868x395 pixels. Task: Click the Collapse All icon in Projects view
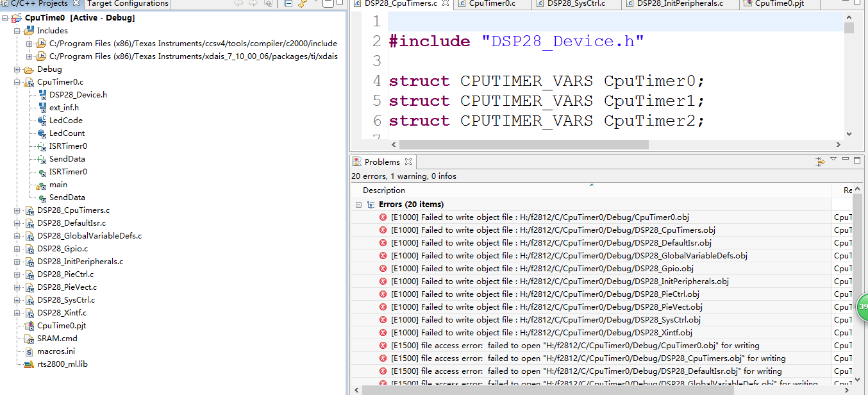tap(288, 3)
